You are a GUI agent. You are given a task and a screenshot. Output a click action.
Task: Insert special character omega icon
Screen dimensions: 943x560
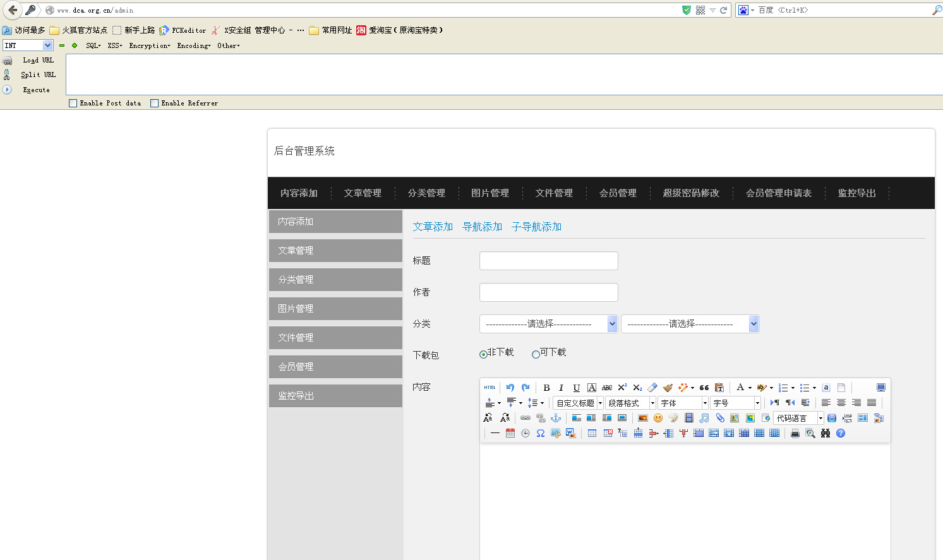point(541,433)
